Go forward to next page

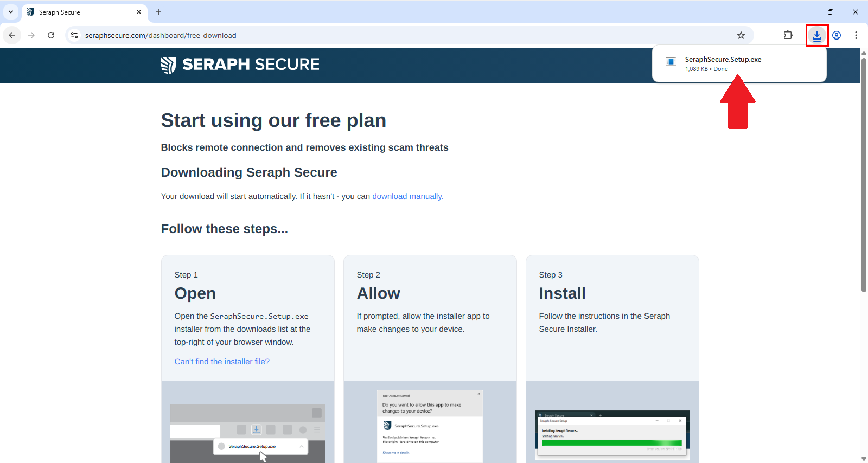pos(31,35)
